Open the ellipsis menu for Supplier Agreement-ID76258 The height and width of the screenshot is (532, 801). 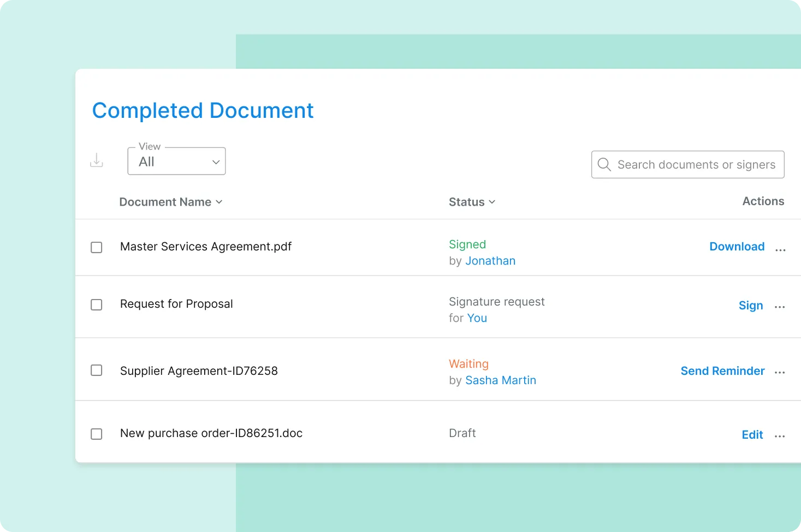[x=780, y=372]
